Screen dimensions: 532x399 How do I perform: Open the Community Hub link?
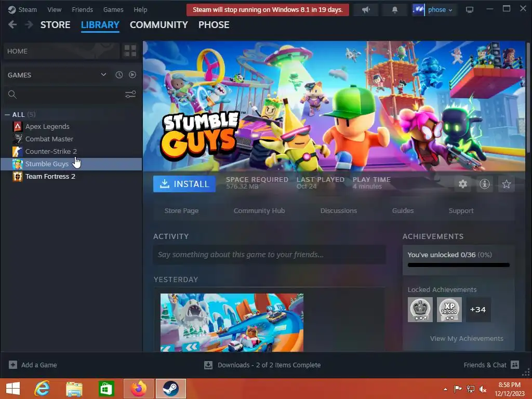pos(259,211)
